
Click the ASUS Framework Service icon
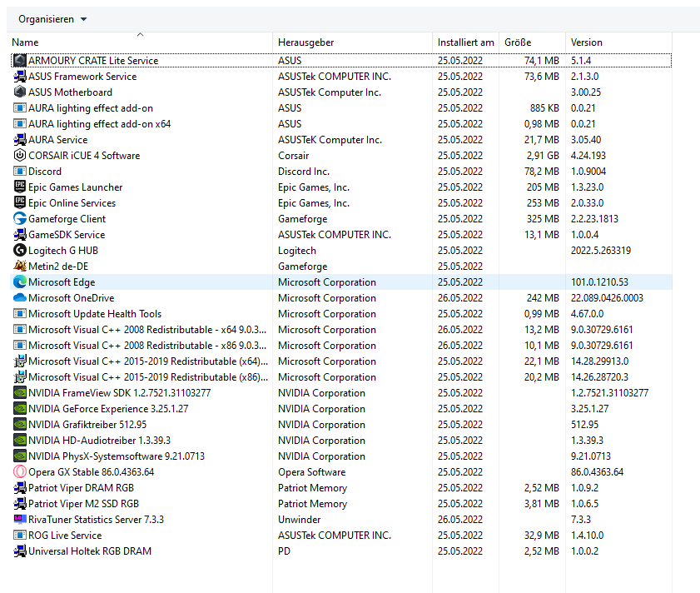pyautogui.click(x=20, y=77)
